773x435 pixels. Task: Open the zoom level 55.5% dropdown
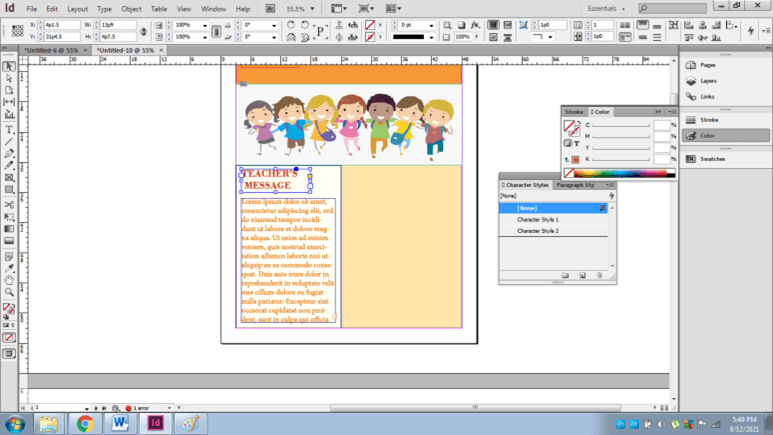pos(313,9)
